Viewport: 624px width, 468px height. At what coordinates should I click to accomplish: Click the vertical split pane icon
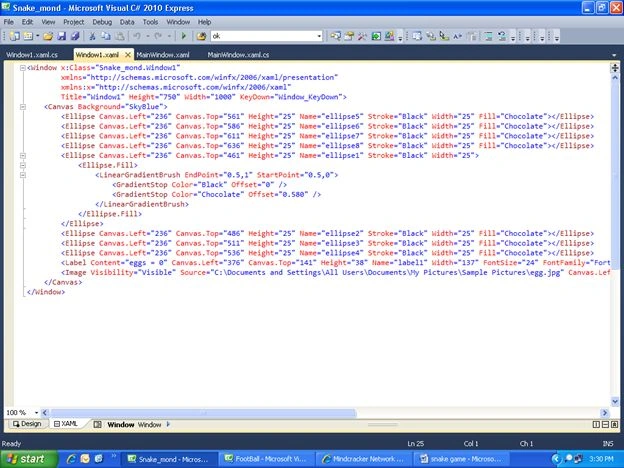596,425
